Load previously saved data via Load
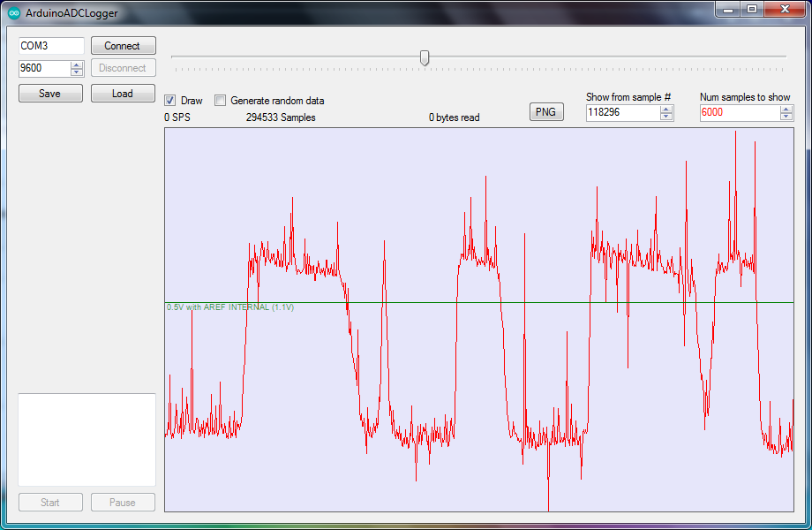This screenshot has height=530, width=812. pos(123,93)
